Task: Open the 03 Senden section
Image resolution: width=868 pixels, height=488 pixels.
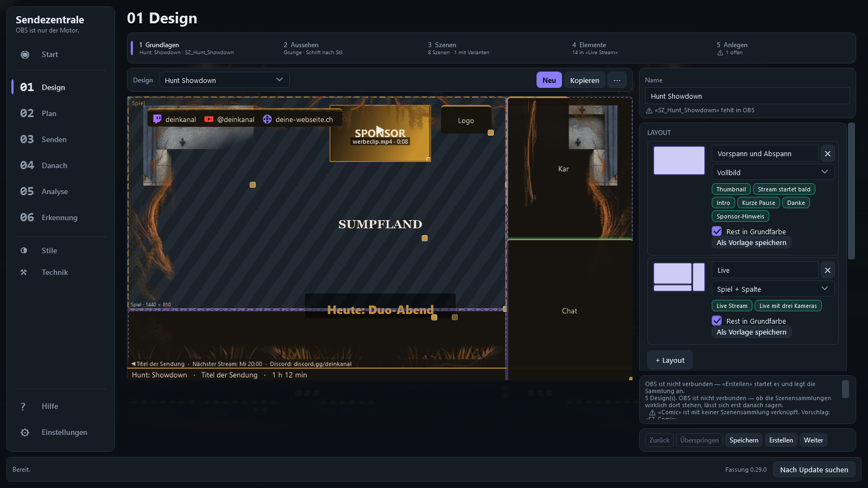Action: click(x=61, y=139)
